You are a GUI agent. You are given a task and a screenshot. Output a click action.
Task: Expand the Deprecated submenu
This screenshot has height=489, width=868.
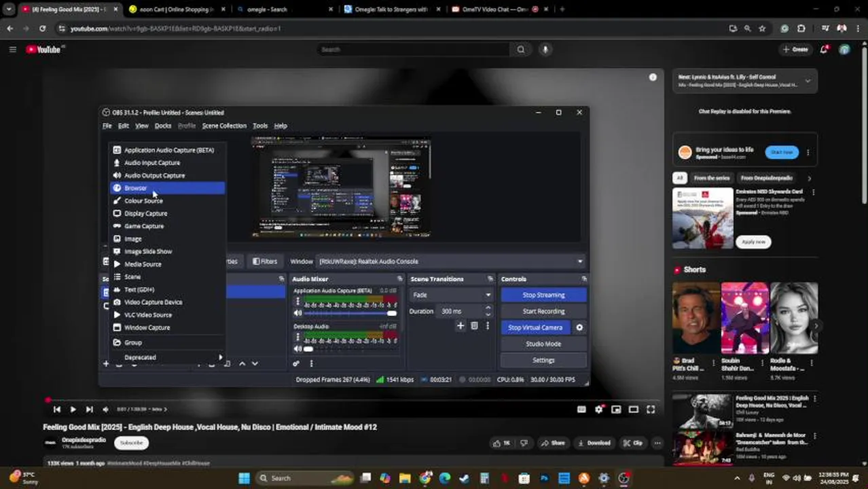[167, 357]
